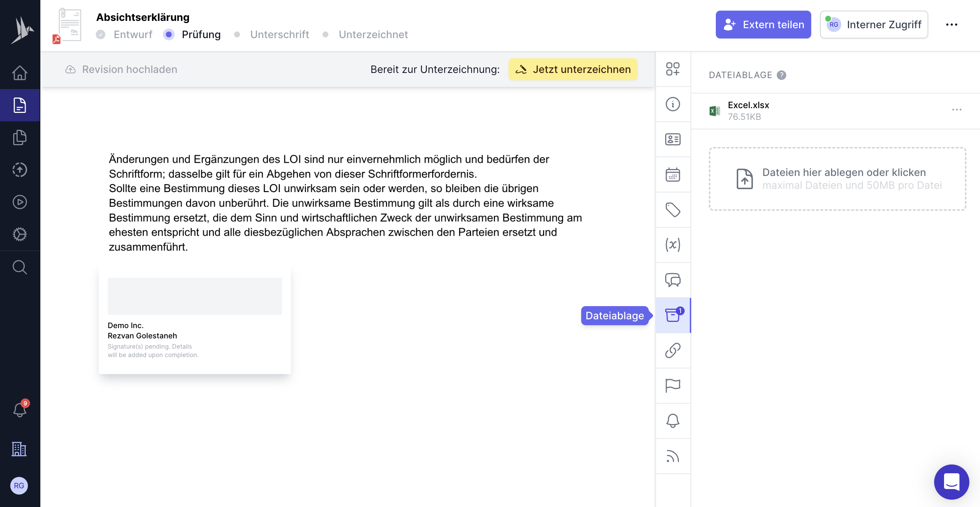Open Interner Zugriff settings
The width and height of the screenshot is (980, 507).
(874, 25)
